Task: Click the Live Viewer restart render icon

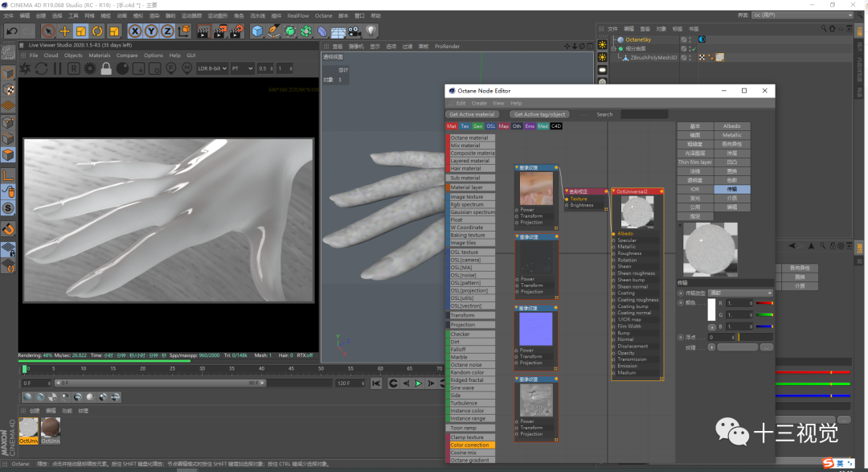Action: pos(42,68)
